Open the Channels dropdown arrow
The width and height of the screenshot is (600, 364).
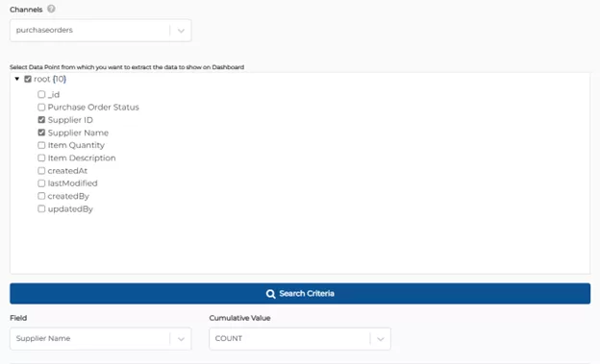tap(181, 31)
